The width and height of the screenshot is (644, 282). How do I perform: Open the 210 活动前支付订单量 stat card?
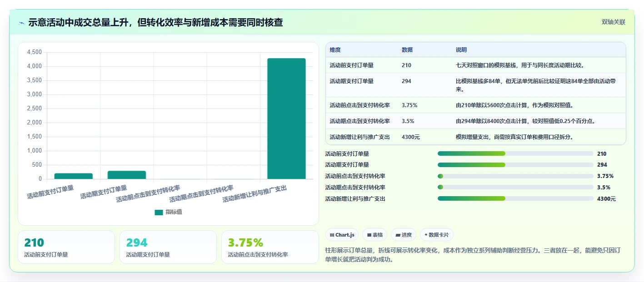pos(66,247)
